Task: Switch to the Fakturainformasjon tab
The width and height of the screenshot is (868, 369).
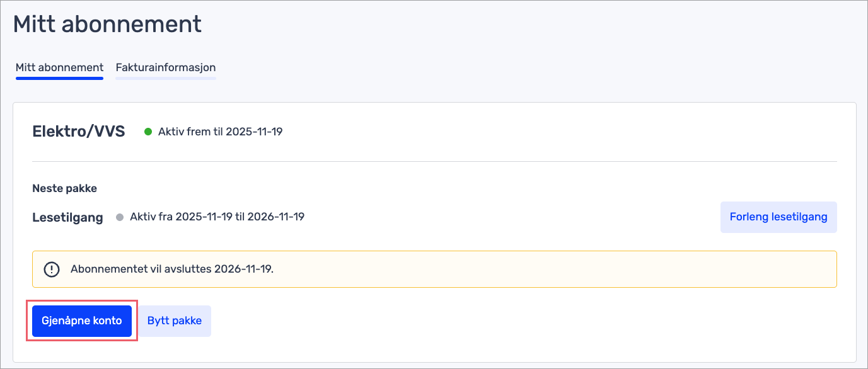Action: [166, 67]
